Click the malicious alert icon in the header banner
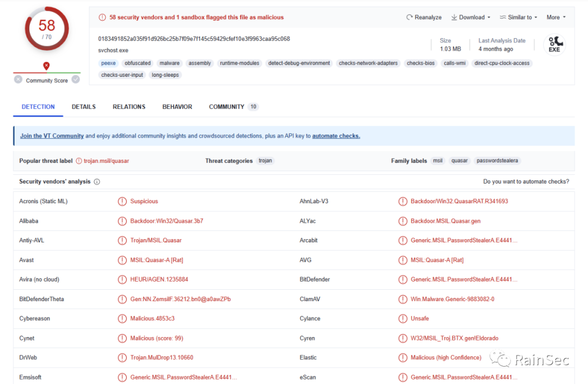The width and height of the screenshot is (588, 384). point(102,17)
